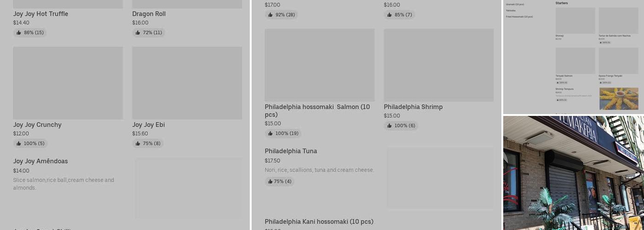Open the Tartar de Salmão com Nachos item
The width and height of the screenshot is (644, 230).
(615, 36)
